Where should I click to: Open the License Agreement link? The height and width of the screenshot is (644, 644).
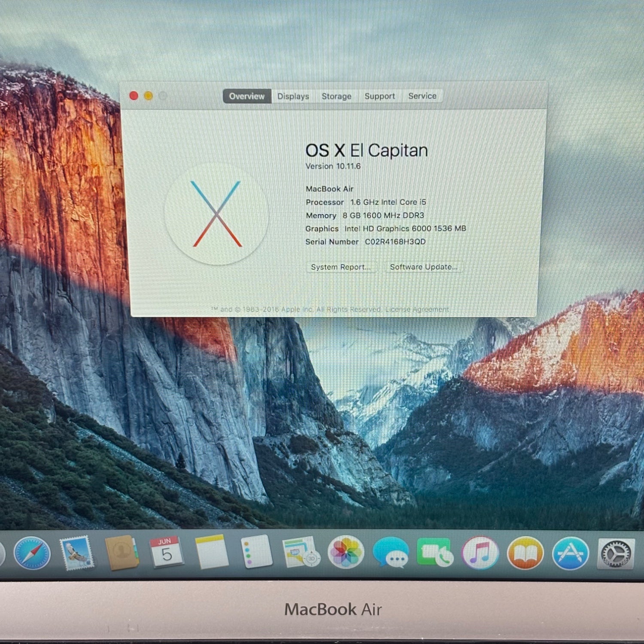click(x=417, y=309)
